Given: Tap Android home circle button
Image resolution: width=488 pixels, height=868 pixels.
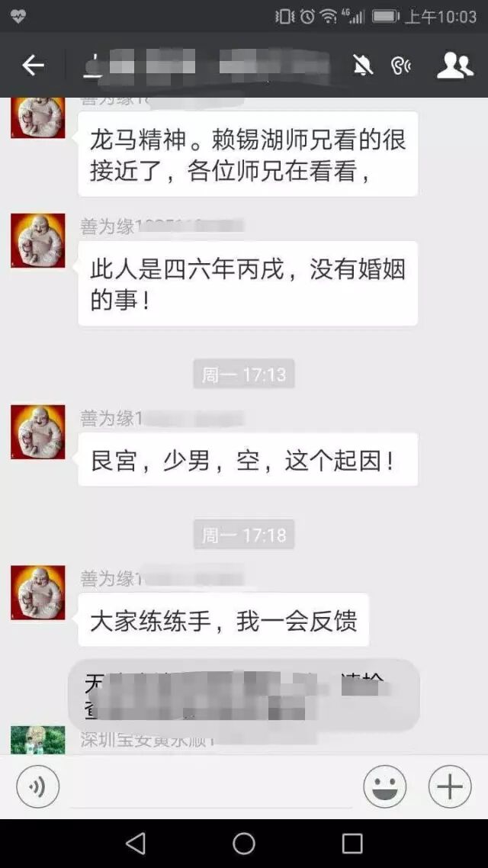Looking at the screenshot, I should (x=244, y=844).
